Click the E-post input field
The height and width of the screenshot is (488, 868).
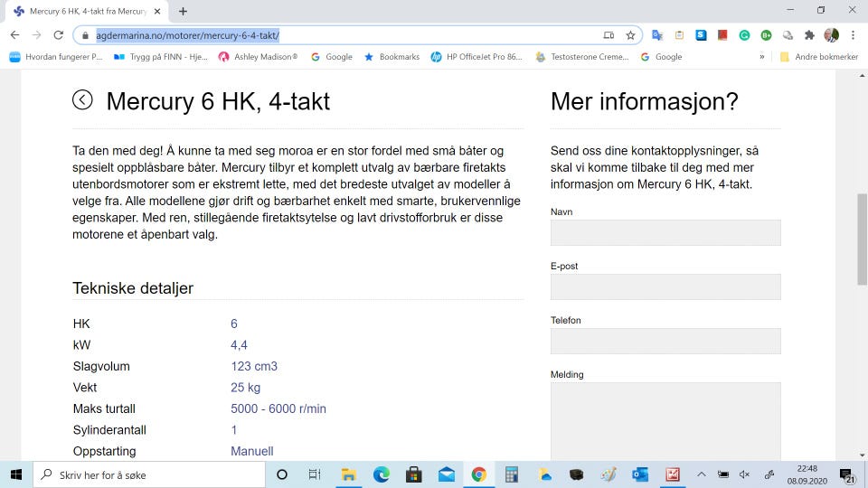[x=665, y=286]
